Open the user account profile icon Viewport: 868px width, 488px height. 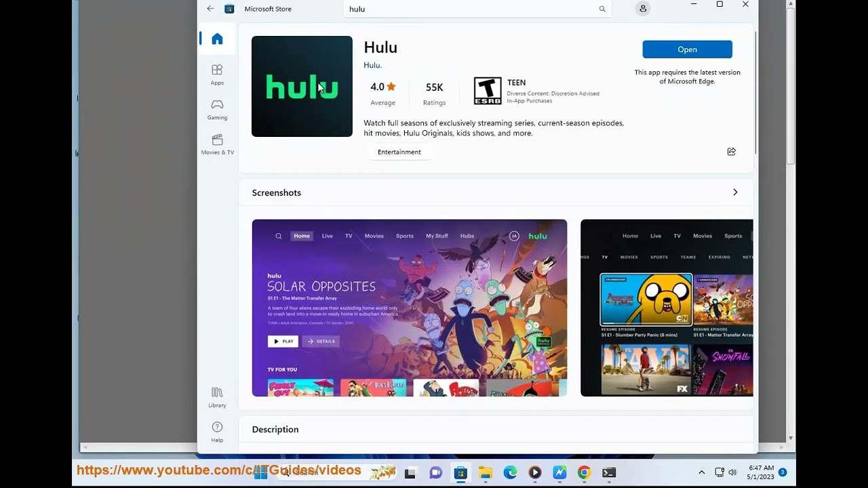(x=643, y=8)
